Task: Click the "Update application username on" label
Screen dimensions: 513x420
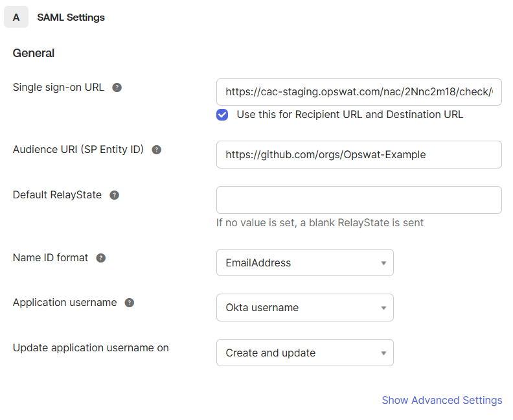Action: (x=91, y=347)
